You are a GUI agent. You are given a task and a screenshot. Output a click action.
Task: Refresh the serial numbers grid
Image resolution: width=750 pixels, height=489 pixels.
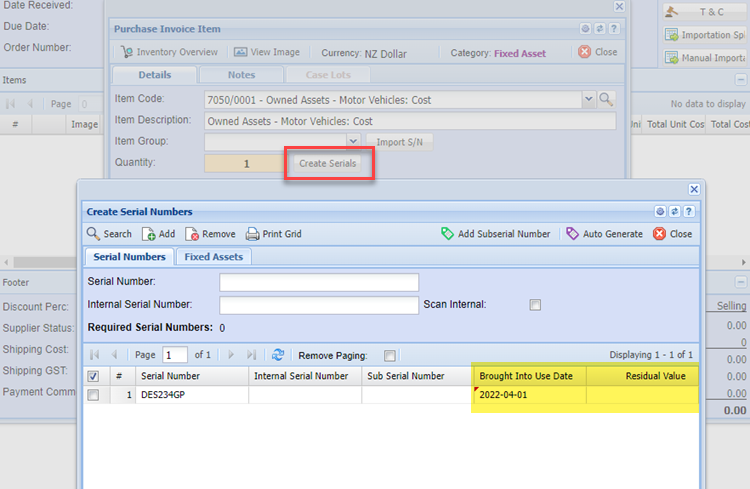point(278,355)
